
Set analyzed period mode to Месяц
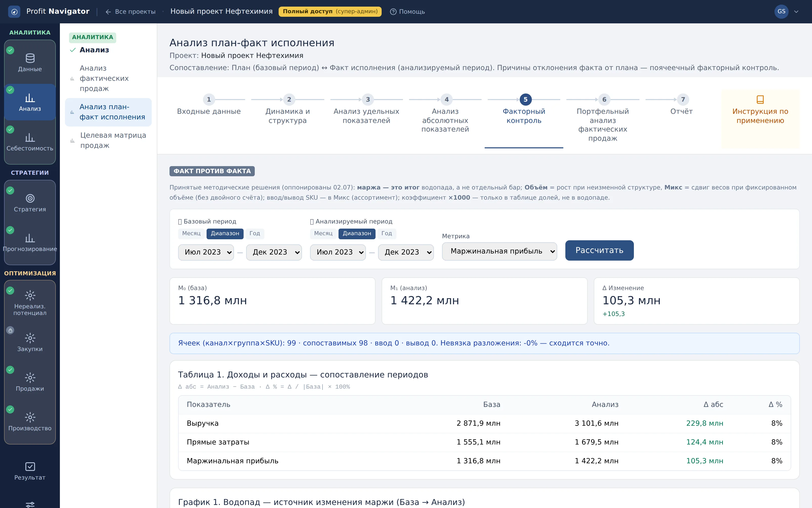323,233
